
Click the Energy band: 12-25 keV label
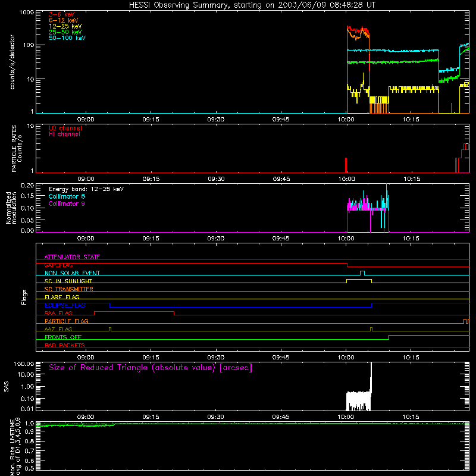86,189
